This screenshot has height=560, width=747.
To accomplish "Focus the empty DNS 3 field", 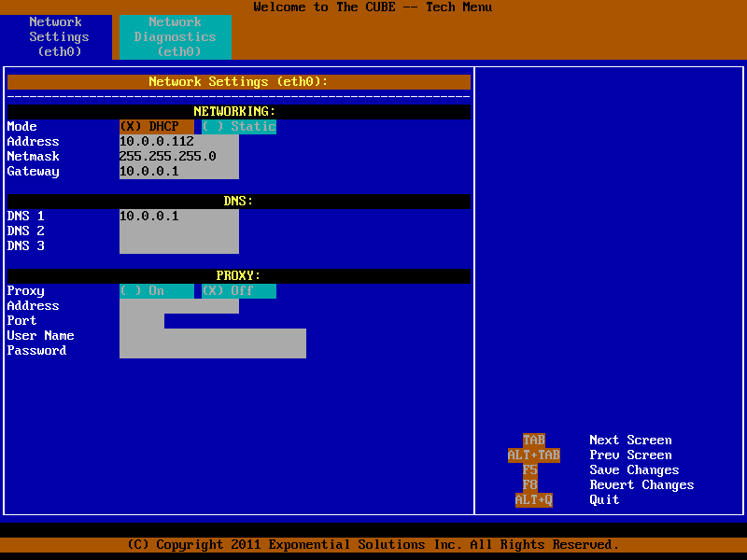I will 179,246.
